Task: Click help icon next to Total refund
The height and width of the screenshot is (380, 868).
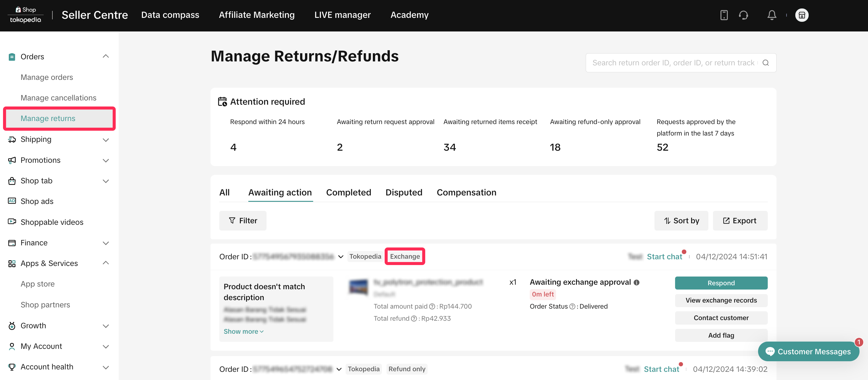Action: 414,318
